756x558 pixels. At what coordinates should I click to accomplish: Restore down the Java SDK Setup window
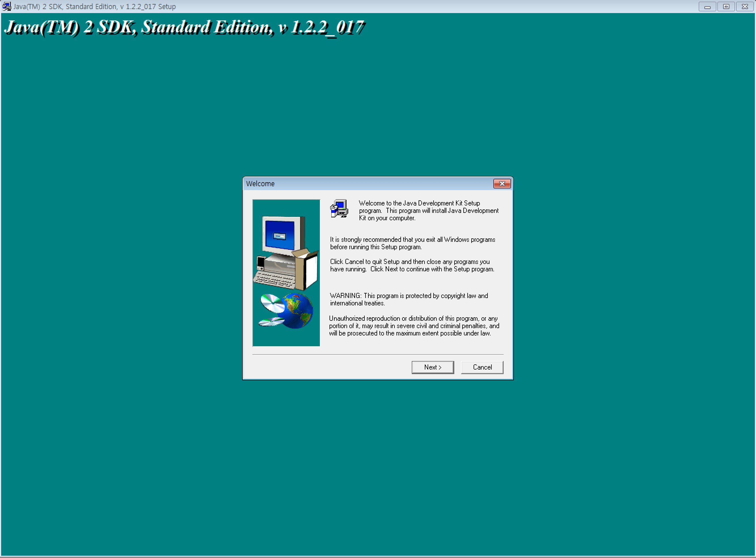726,7
